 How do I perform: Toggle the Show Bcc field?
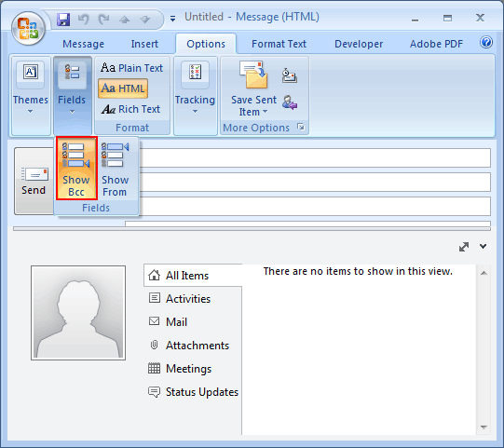click(76, 169)
